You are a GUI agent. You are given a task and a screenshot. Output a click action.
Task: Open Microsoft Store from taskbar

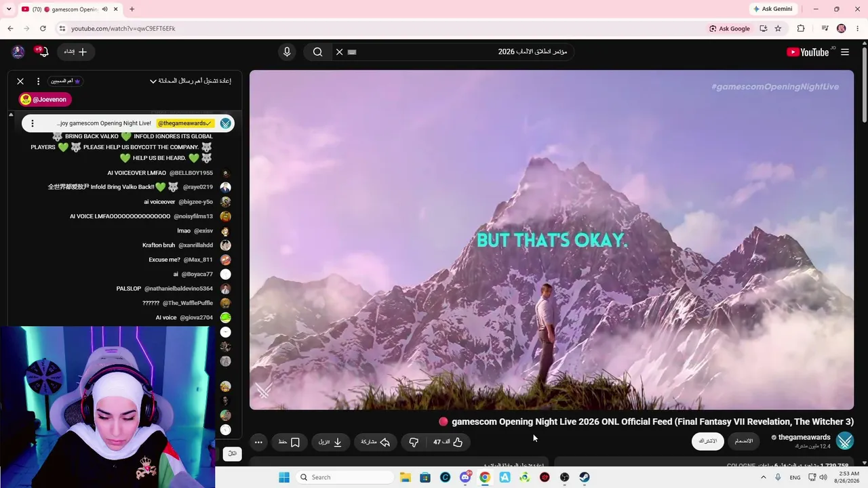point(425,477)
